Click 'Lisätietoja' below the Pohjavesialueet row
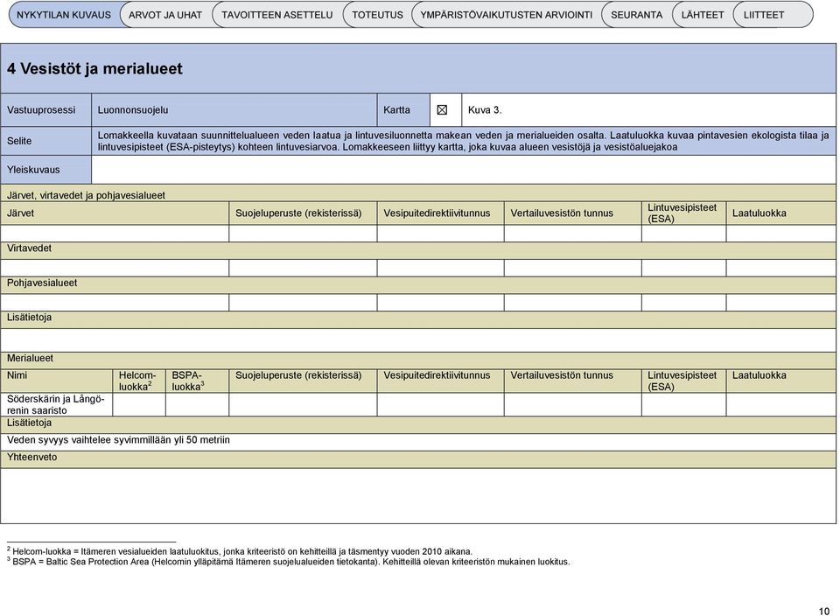The image size is (840, 616). [x=30, y=317]
